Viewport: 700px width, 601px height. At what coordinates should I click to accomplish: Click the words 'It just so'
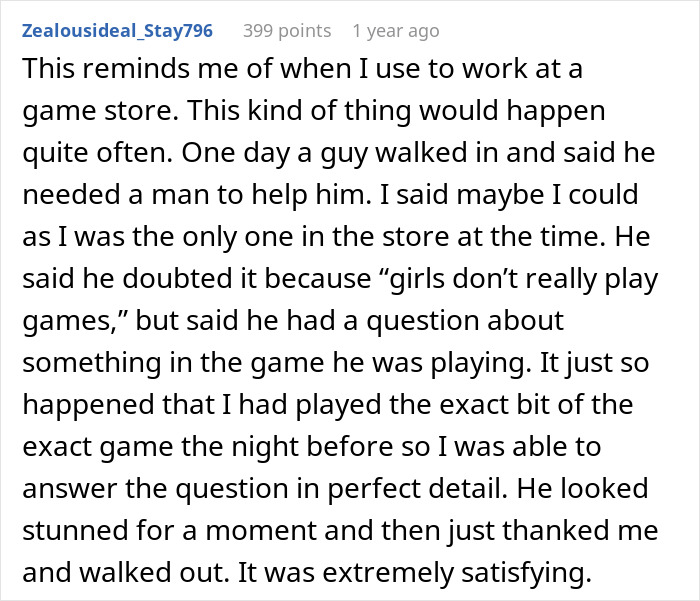click(594, 363)
